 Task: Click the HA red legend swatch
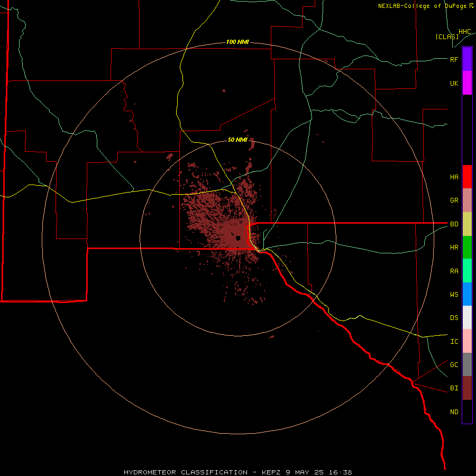point(467,177)
